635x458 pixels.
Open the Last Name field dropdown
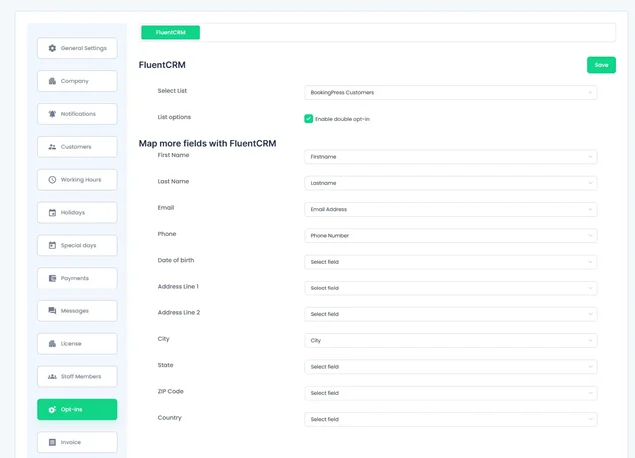click(451, 183)
